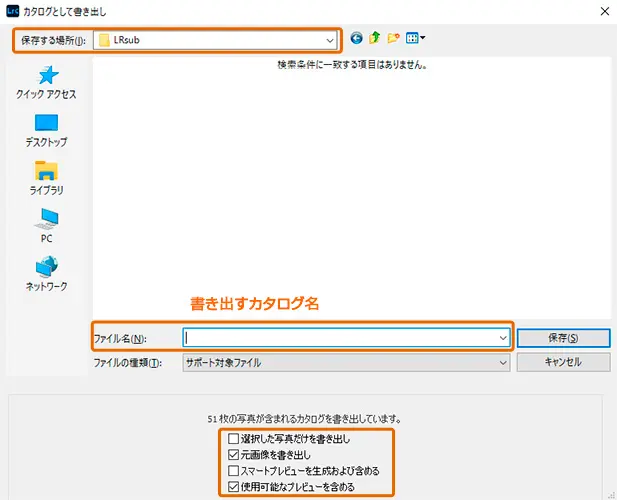
Task: Click the キャンセル button
Action: [x=563, y=362]
